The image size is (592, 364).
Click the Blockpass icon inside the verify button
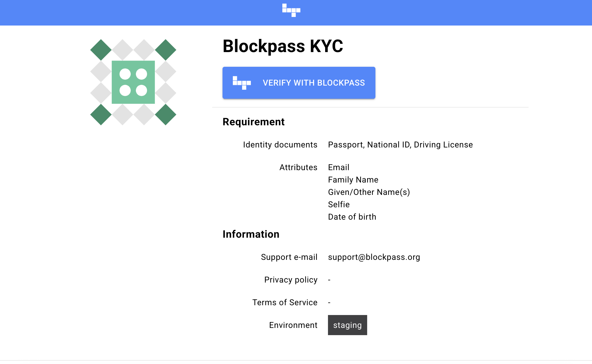click(242, 83)
